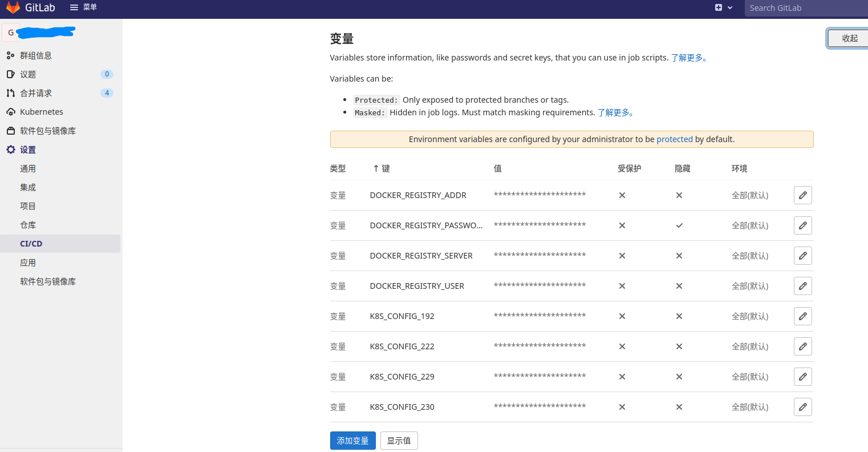Click 显示值 to reveal values
Screen dimensions: 868x452
coord(399,441)
